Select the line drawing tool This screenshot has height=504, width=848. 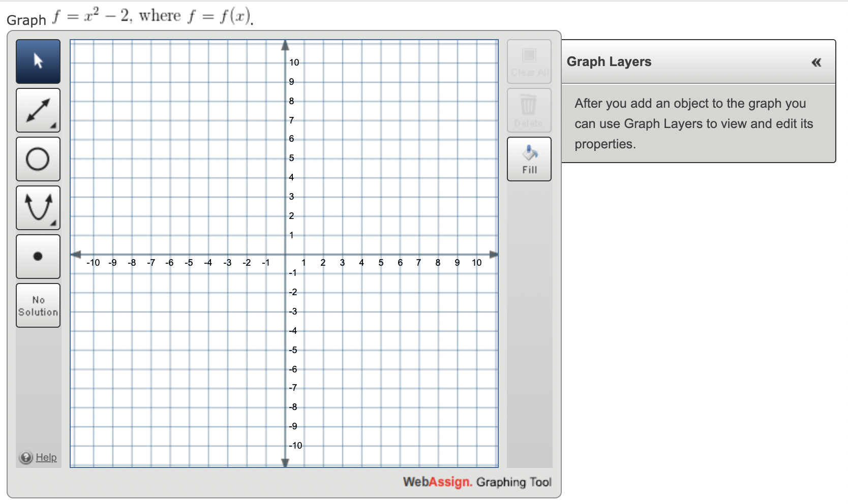(x=38, y=110)
